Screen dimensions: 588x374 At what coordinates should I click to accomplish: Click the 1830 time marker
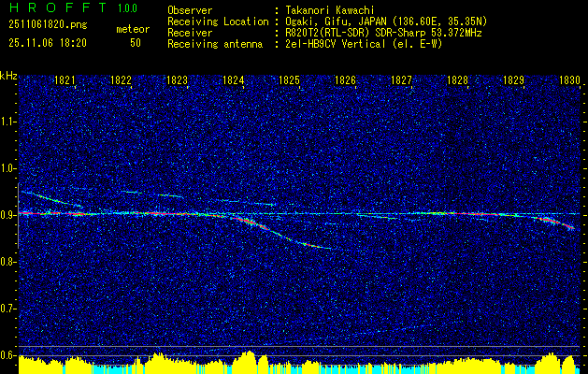[x=569, y=79]
